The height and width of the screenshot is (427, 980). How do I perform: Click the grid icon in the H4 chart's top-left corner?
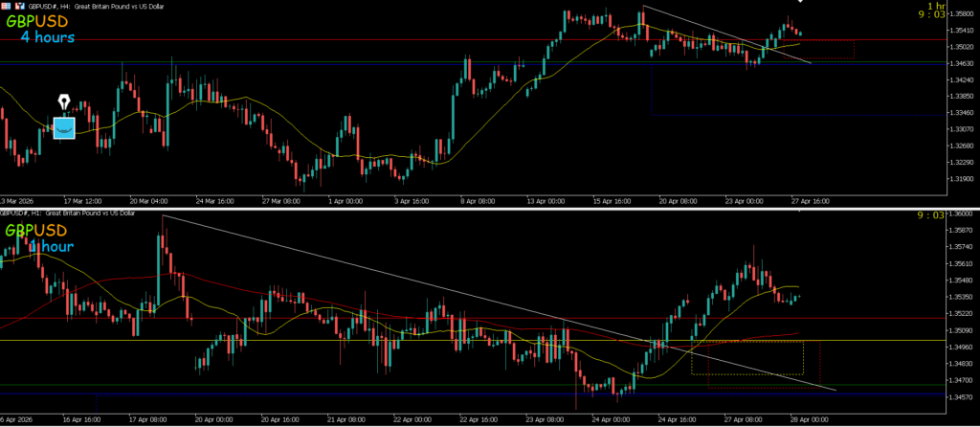8,4
